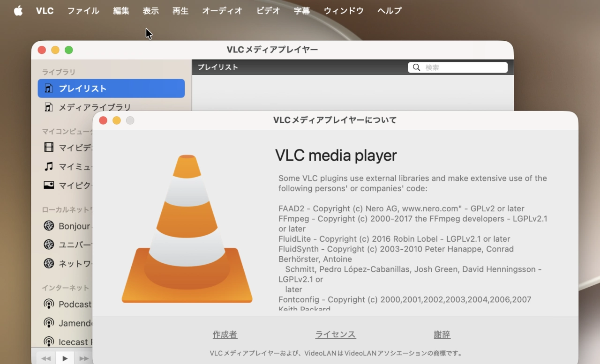Click the globe icon beside ネットワ

(x=49, y=263)
